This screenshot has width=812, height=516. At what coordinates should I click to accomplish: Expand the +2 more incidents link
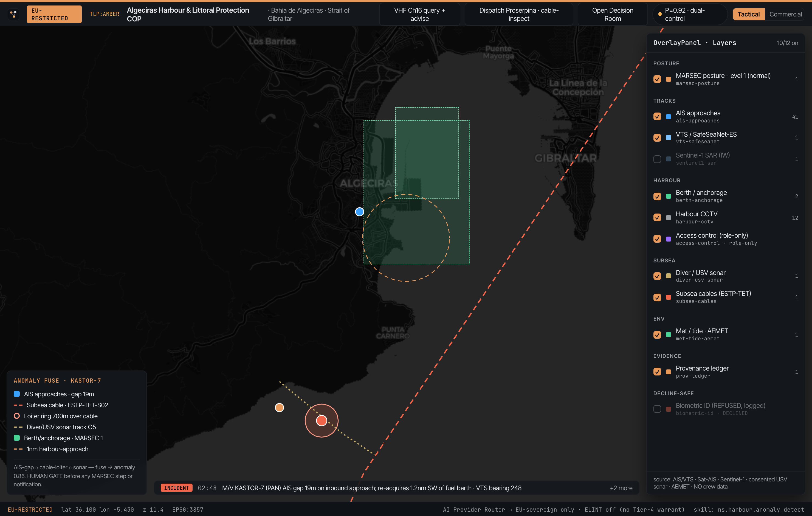click(621, 488)
